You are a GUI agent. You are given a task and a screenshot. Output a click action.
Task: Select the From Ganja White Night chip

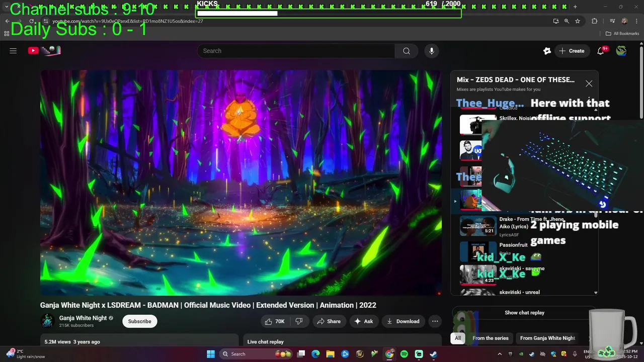pos(547,338)
